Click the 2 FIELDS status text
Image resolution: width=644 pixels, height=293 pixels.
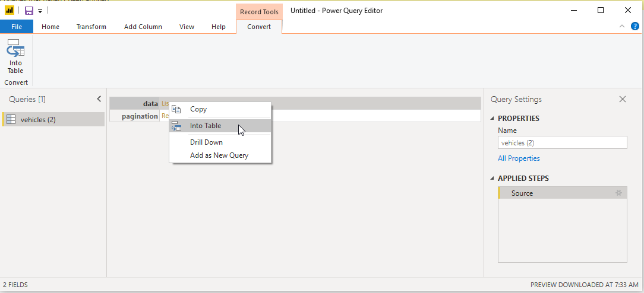(15, 284)
